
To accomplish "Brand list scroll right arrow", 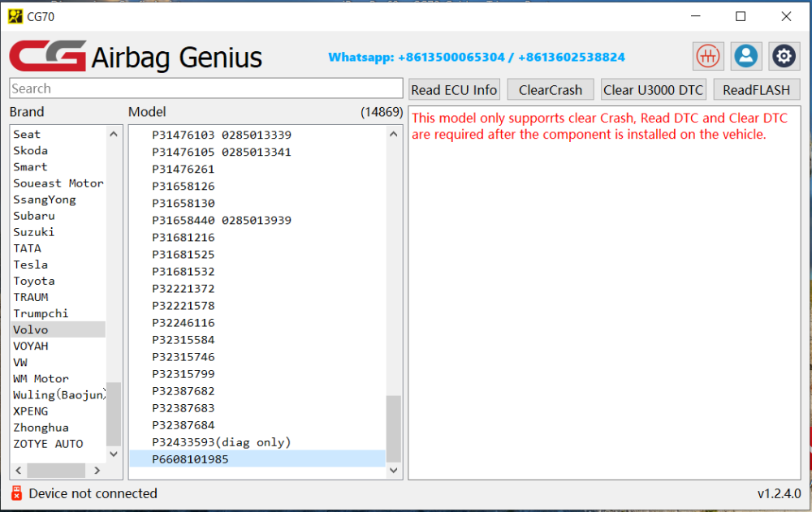I will point(97,471).
